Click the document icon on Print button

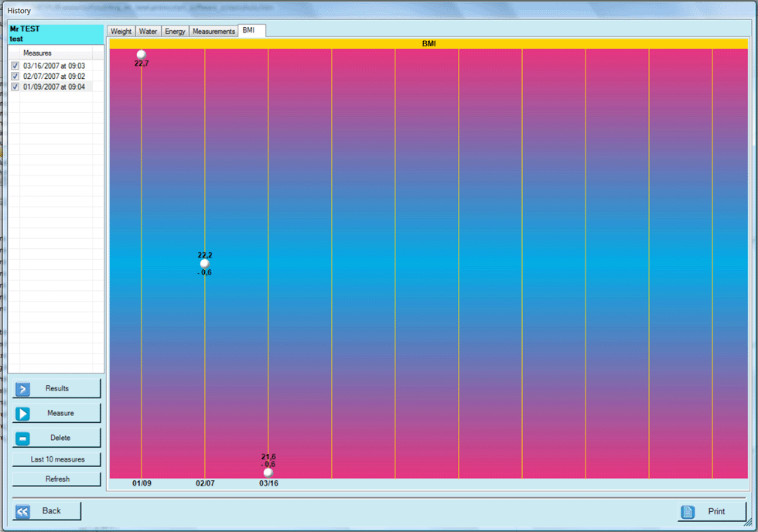point(688,512)
